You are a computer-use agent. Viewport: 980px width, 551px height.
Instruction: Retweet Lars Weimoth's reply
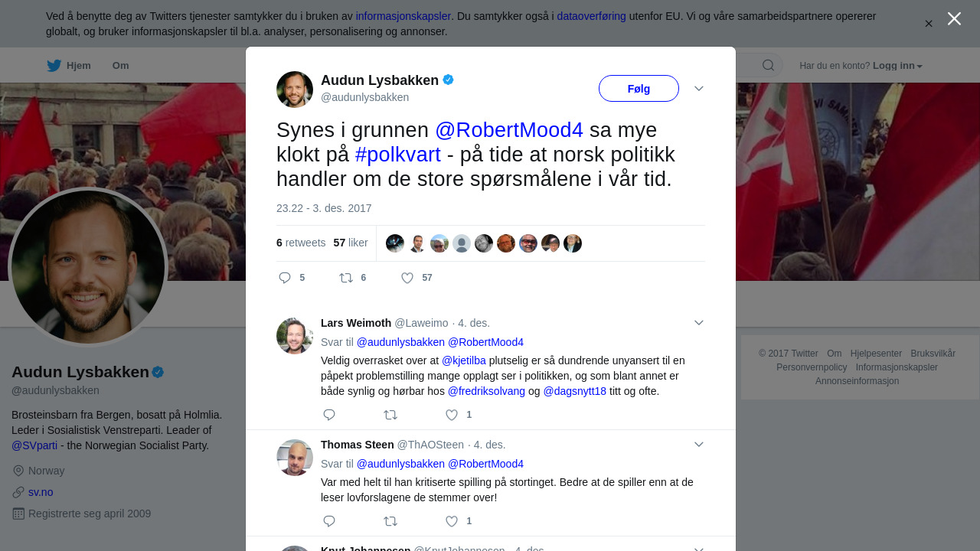click(390, 415)
